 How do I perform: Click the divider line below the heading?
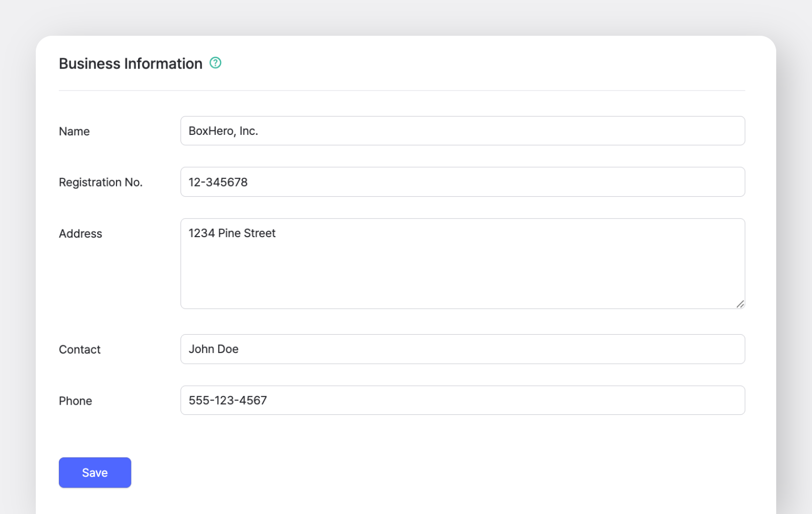pyautogui.click(x=401, y=90)
